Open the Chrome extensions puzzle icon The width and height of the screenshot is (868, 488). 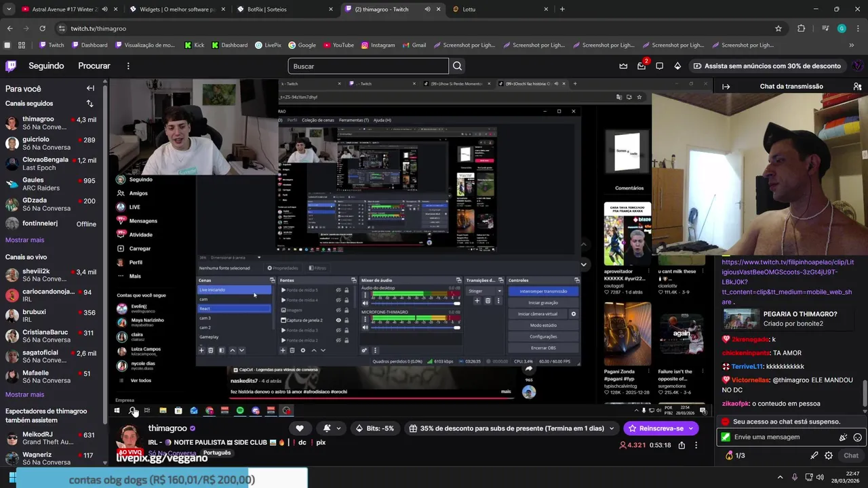(801, 28)
